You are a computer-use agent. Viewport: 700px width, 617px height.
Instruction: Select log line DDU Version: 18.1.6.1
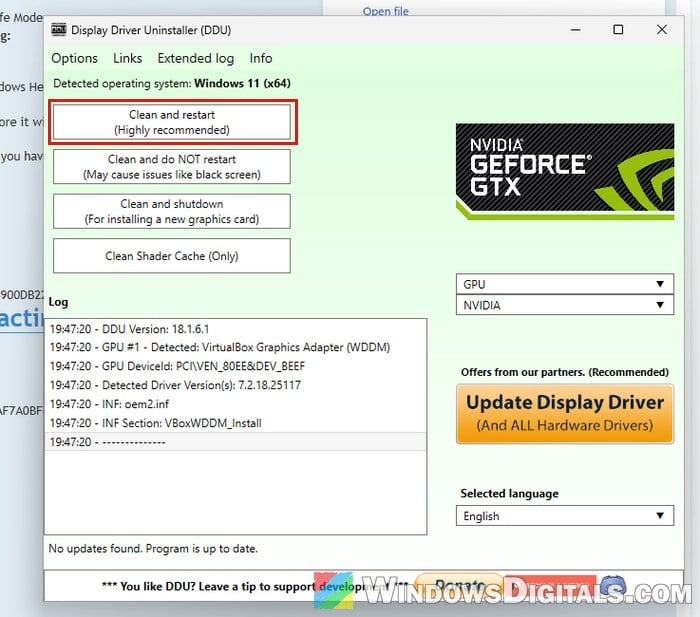236,329
